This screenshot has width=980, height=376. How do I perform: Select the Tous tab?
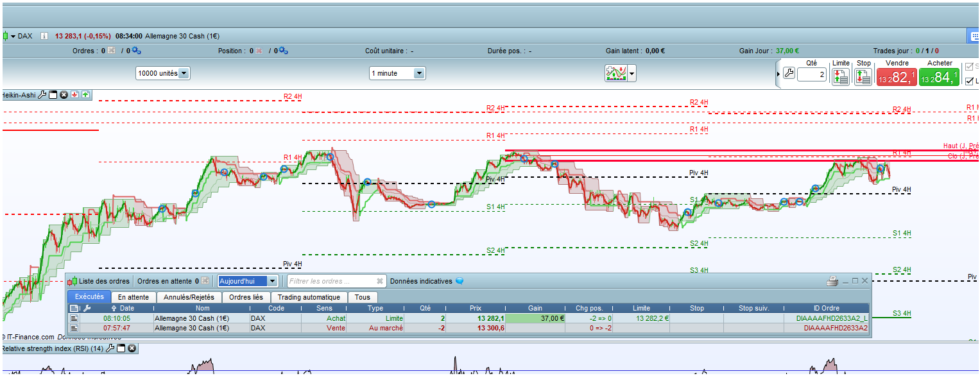(x=363, y=297)
